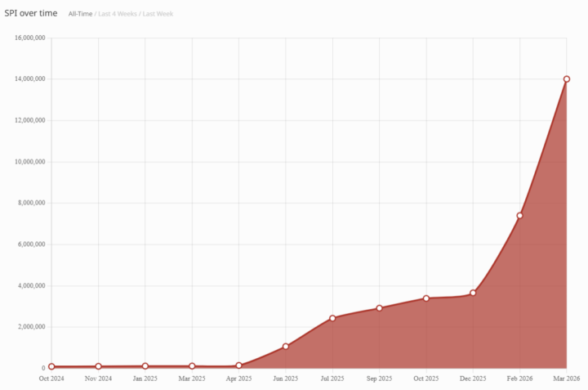Switch to Last 4 Weeks view
This screenshot has height=390, width=588.
click(x=118, y=14)
